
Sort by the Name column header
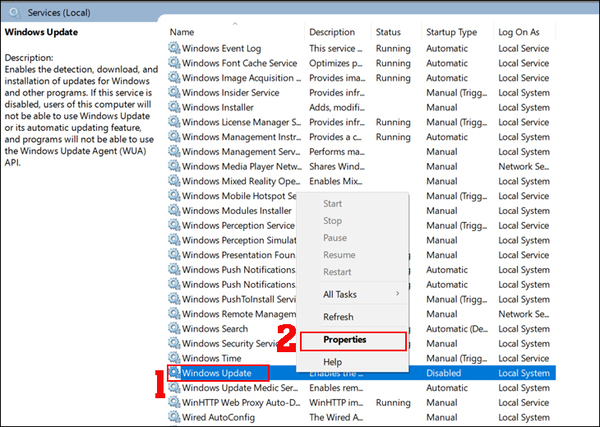click(182, 32)
